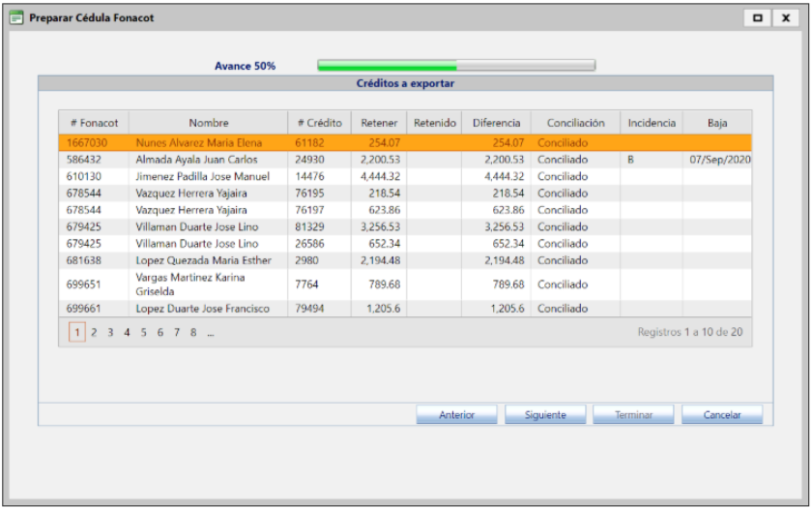Select row Lopez Duarte Jose Francisco

pos(405,309)
